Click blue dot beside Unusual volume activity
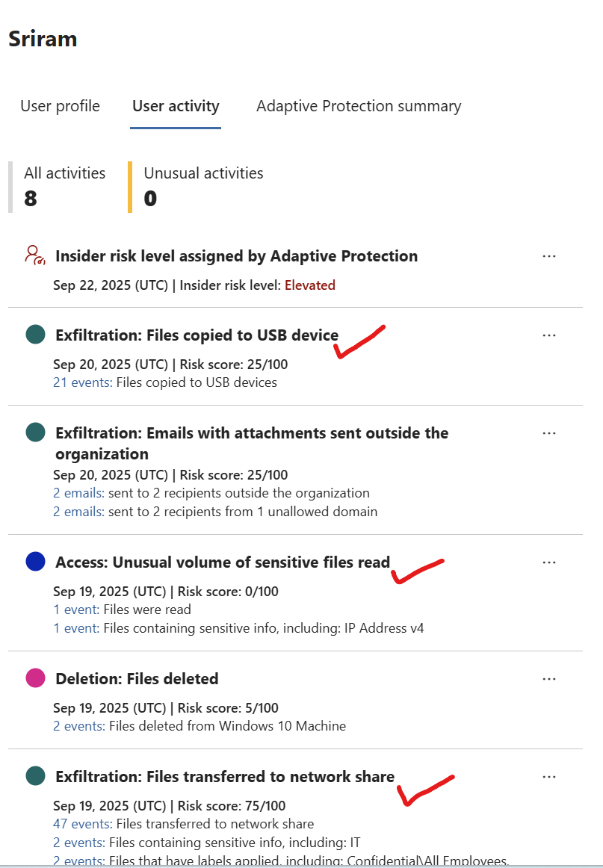 point(35,562)
